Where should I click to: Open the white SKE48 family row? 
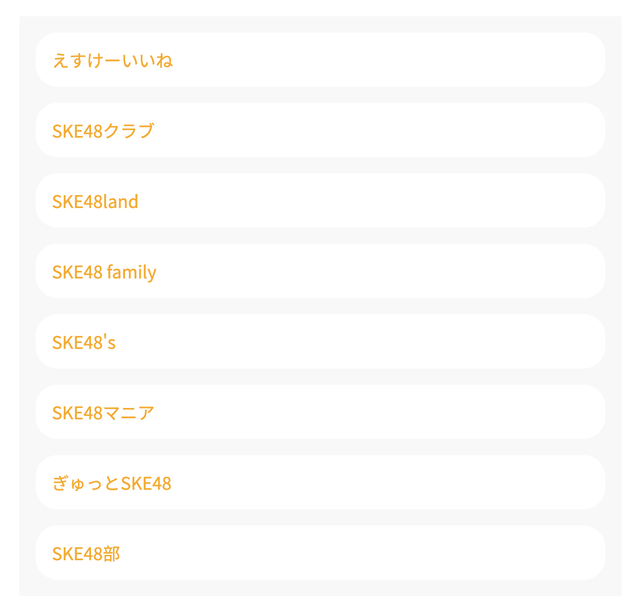320,271
